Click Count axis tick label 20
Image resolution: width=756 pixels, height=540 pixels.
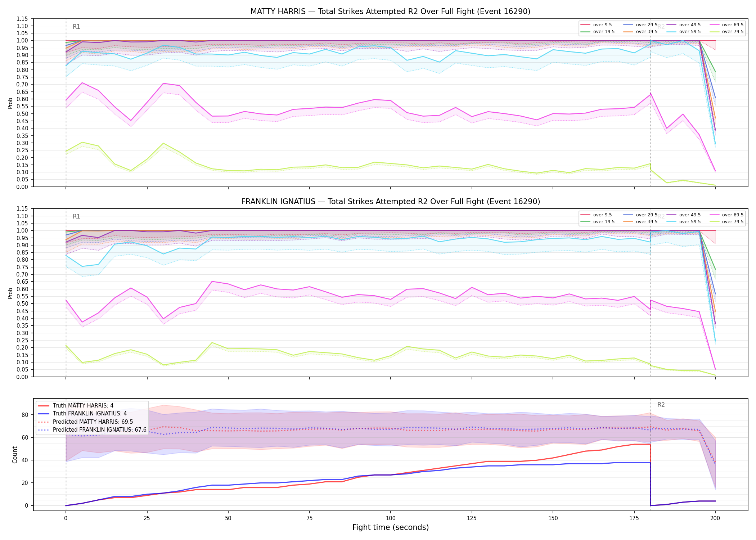24,483
